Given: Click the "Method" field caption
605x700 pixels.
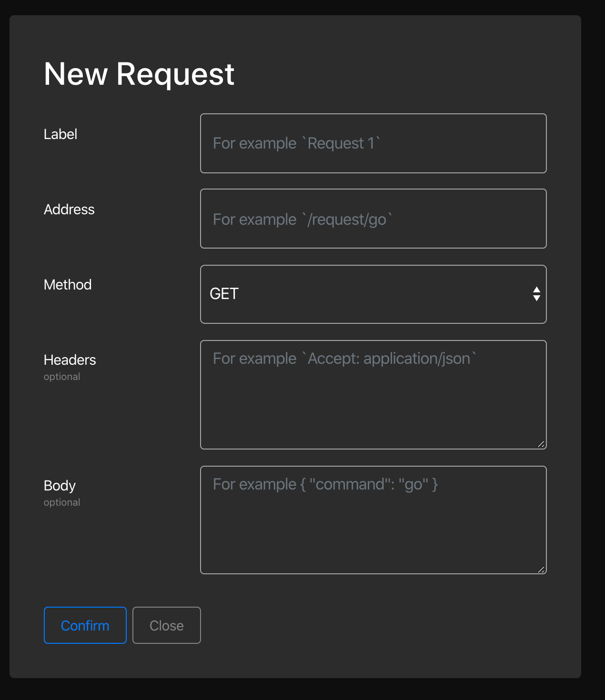Looking at the screenshot, I should click(68, 285).
